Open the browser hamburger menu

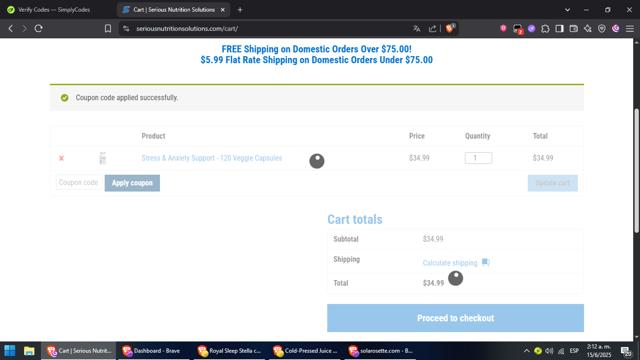pos(630,29)
